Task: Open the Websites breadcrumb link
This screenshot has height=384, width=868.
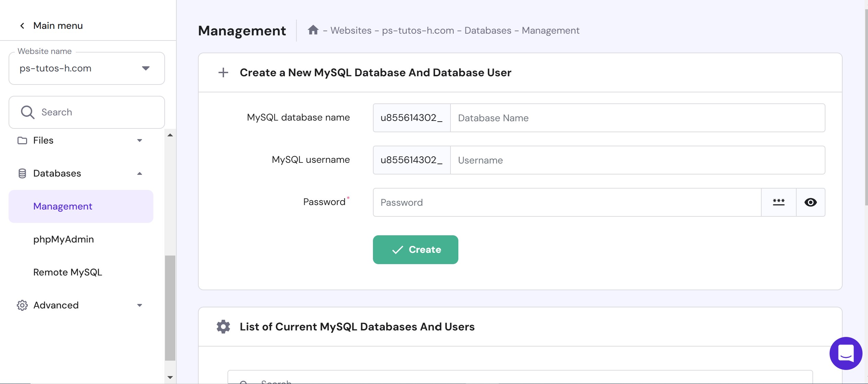Action: click(x=351, y=31)
